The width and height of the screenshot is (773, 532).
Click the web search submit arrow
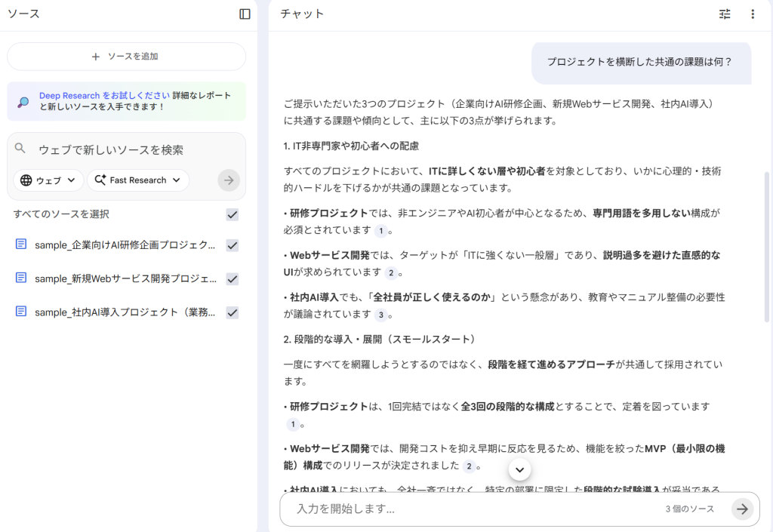229,180
